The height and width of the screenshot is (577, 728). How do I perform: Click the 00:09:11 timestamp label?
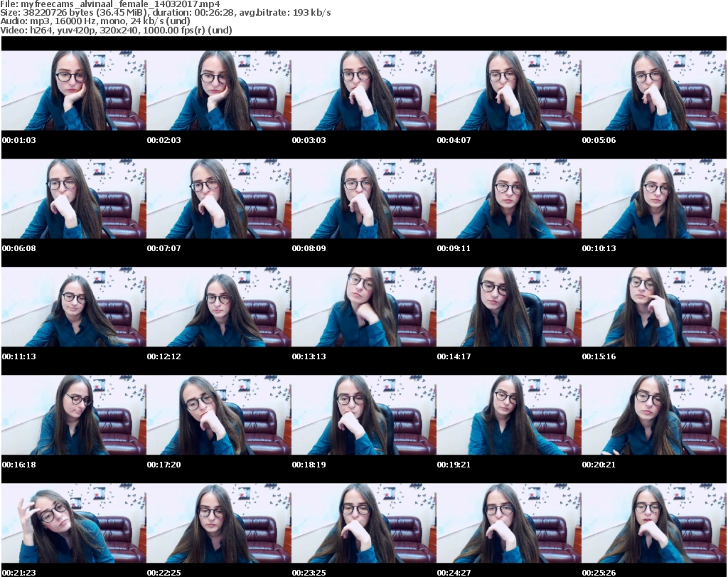point(454,248)
